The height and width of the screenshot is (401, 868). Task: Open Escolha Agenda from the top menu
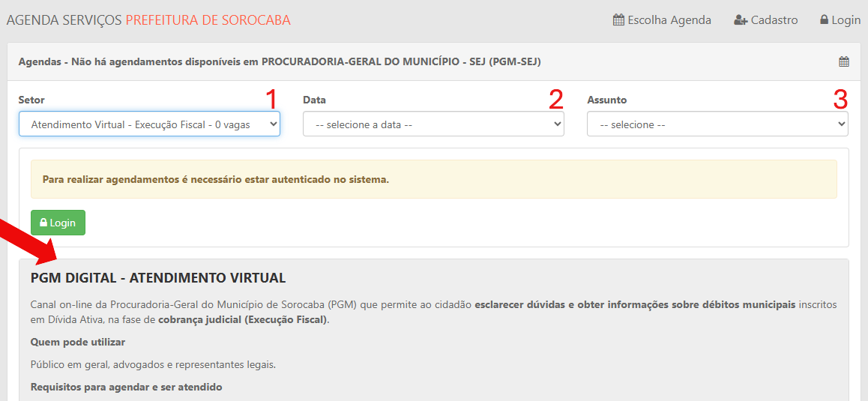tap(669, 20)
